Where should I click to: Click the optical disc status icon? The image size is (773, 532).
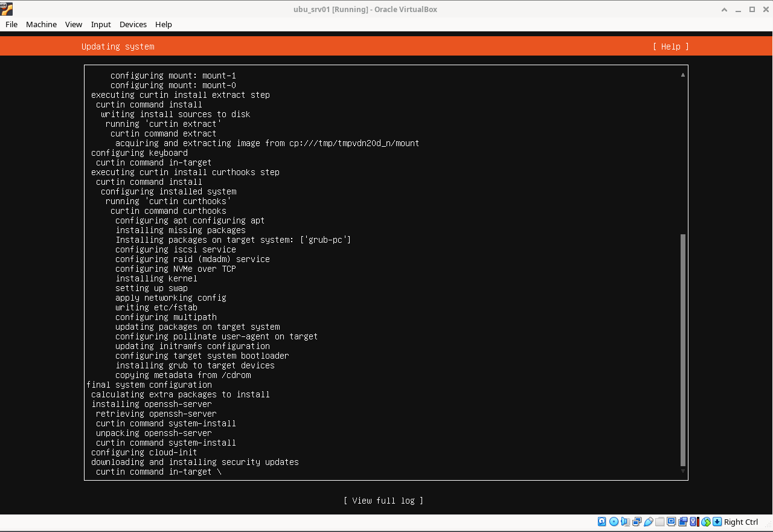click(614, 522)
